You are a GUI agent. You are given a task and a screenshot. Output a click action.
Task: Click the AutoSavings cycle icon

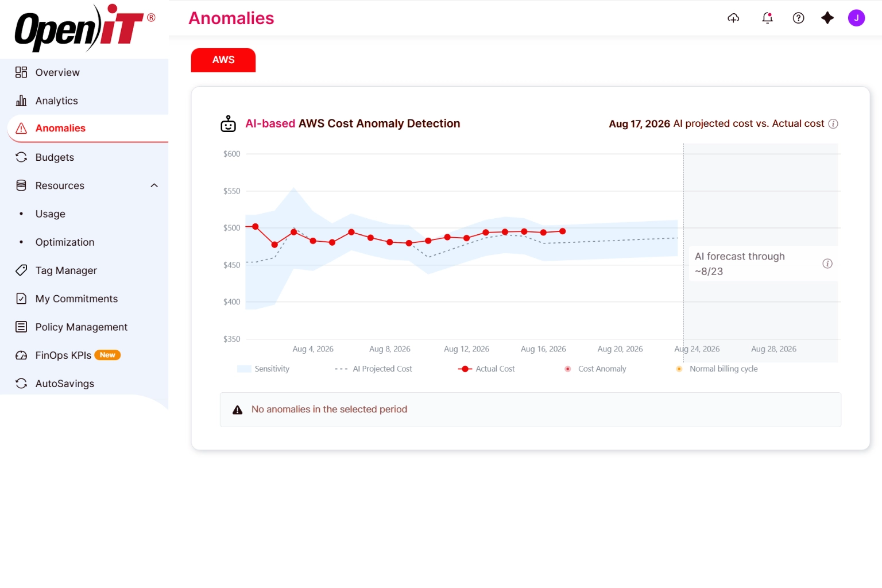pos(21,384)
